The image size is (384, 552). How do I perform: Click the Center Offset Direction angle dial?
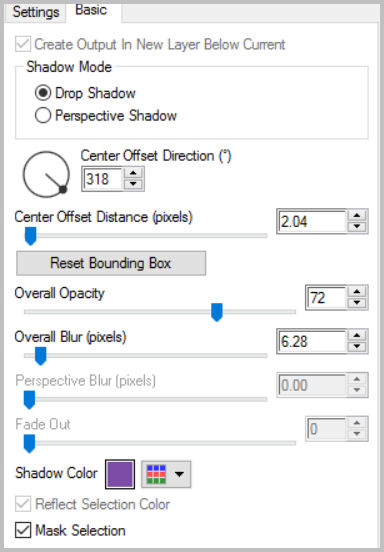click(x=46, y=174)
